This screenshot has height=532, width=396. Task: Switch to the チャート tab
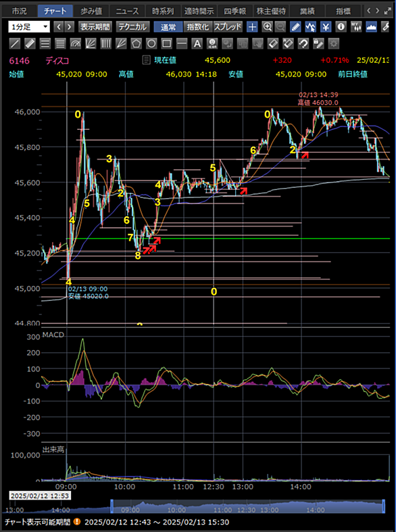click(x=55, y=11)
